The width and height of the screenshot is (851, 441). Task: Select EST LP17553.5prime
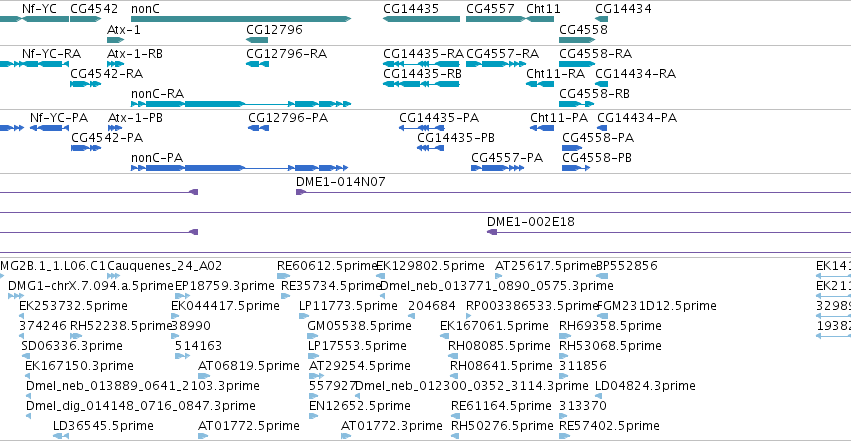313,356
